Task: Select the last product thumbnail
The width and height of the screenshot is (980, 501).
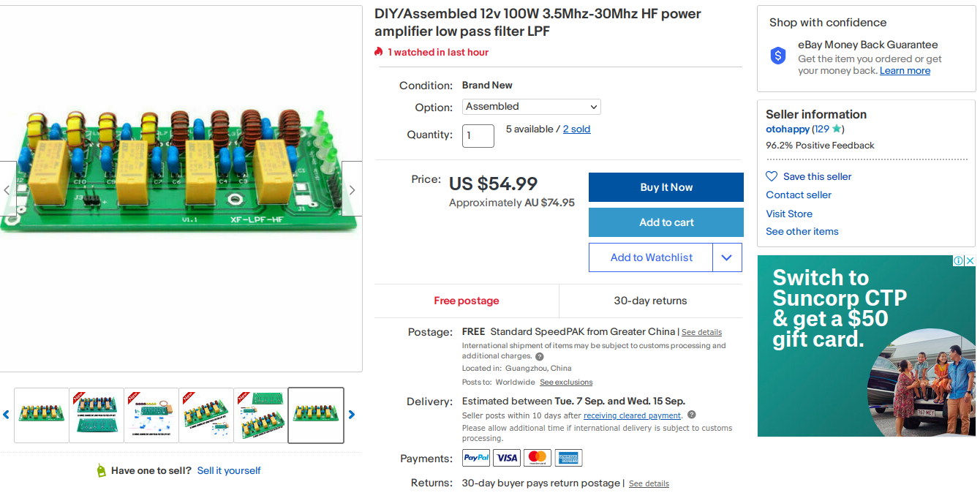Action: tap(315, 415)
